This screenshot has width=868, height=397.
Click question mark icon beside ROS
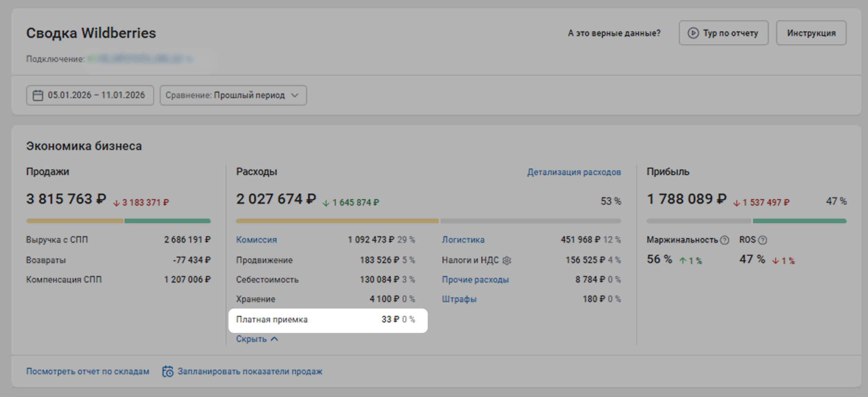click(762, 240)
